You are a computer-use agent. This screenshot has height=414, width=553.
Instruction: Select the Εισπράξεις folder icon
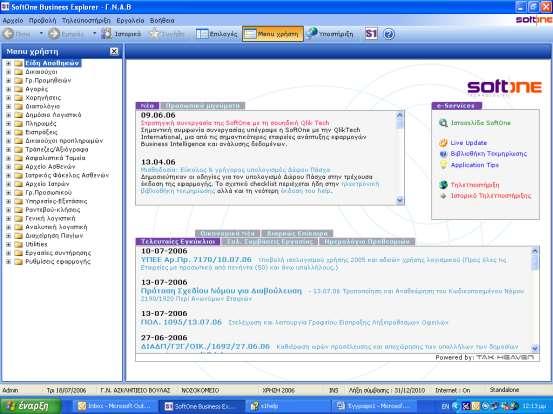[x=18, y=132]
